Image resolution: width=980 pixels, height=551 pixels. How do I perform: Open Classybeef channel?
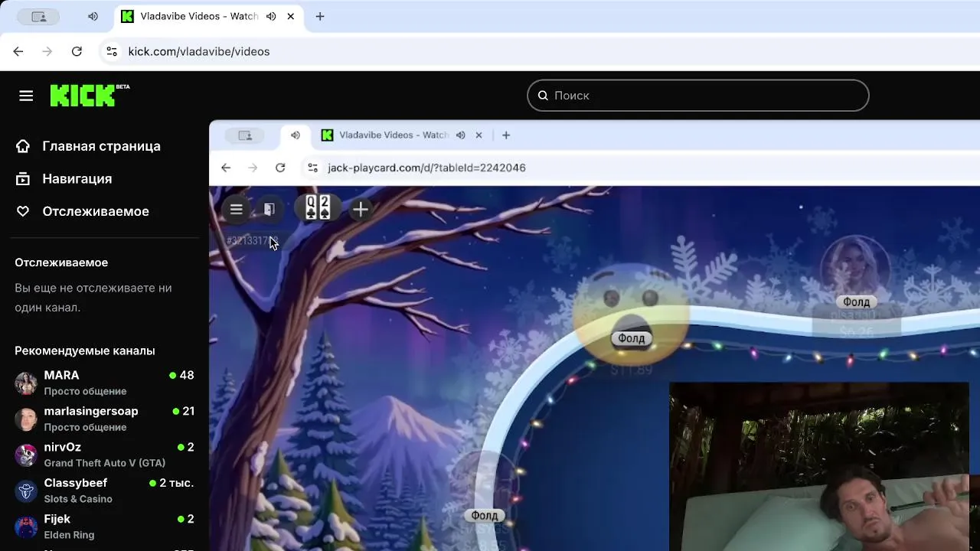click(x=104, y=491)
